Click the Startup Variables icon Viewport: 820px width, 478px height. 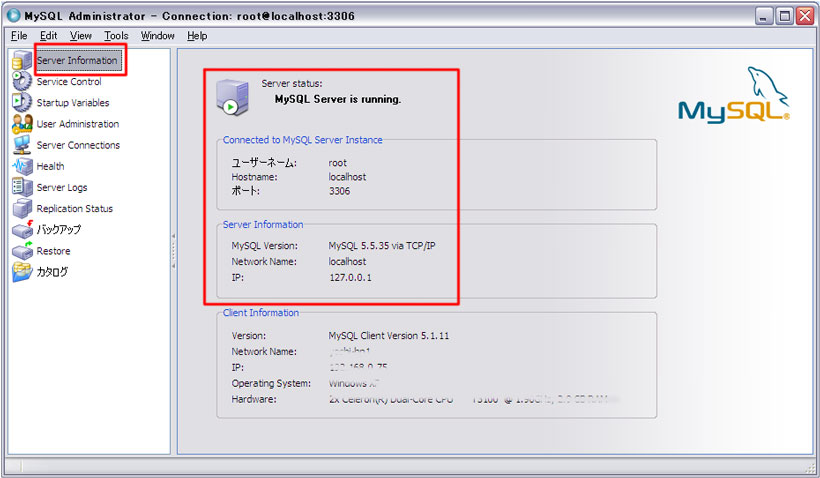click(x=21, y=102)
